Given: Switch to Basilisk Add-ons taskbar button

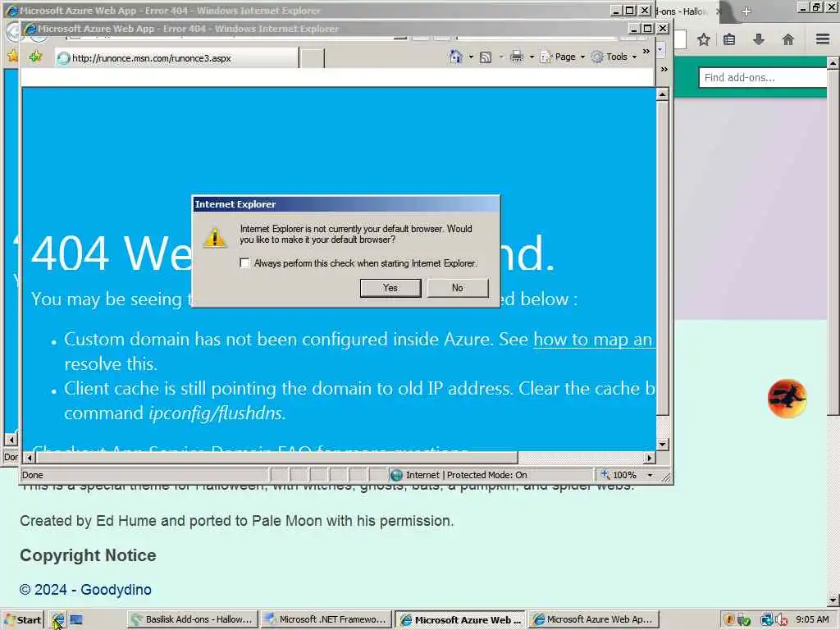Looking at the screenshot, I should pyautogui.click(x=193, y=619).
